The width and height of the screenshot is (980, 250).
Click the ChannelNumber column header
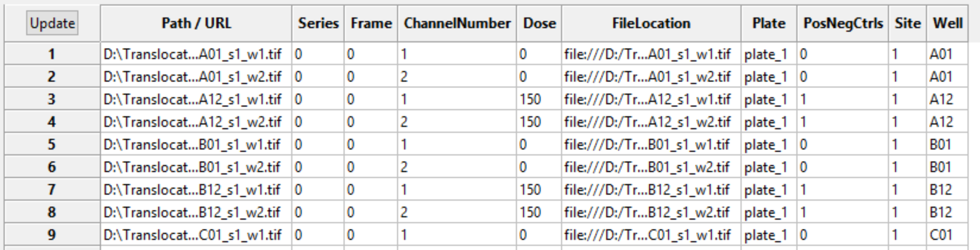[x=457, y=23]
